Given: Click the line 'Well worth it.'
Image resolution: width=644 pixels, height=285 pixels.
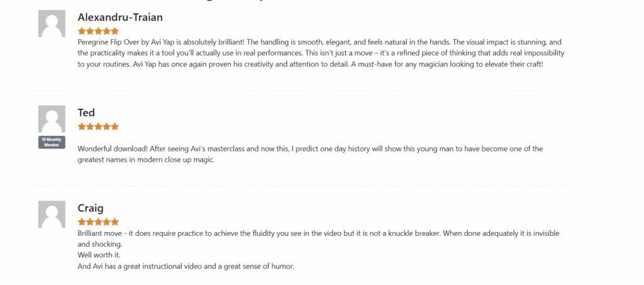Looking at the screenshot, I should 99,255.
